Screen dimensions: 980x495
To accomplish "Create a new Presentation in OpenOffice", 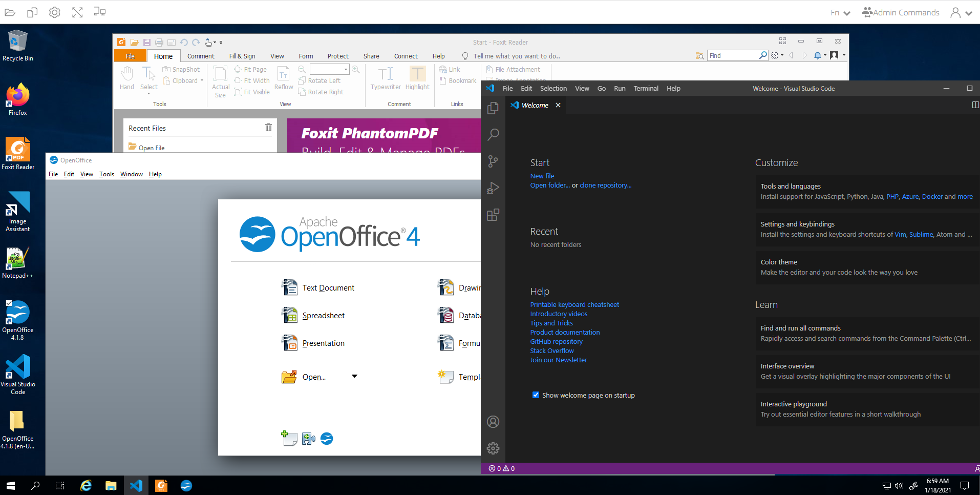I will [x=323, y=343].
